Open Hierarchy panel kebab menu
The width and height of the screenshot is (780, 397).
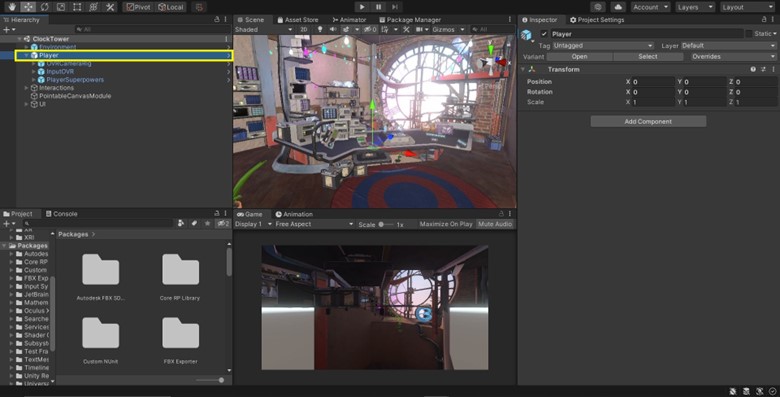pyautogui.click(x=226, y=19)
